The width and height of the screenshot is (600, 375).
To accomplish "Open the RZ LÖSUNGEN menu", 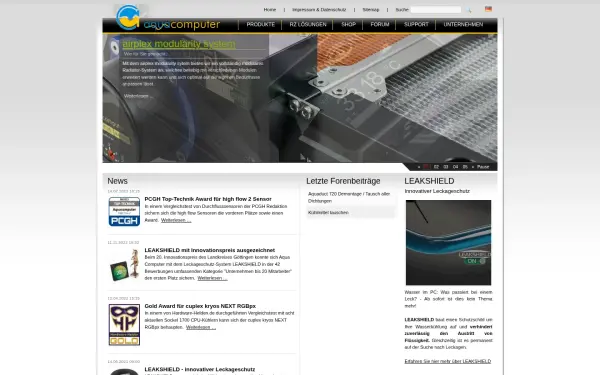I will coord(308,24).
